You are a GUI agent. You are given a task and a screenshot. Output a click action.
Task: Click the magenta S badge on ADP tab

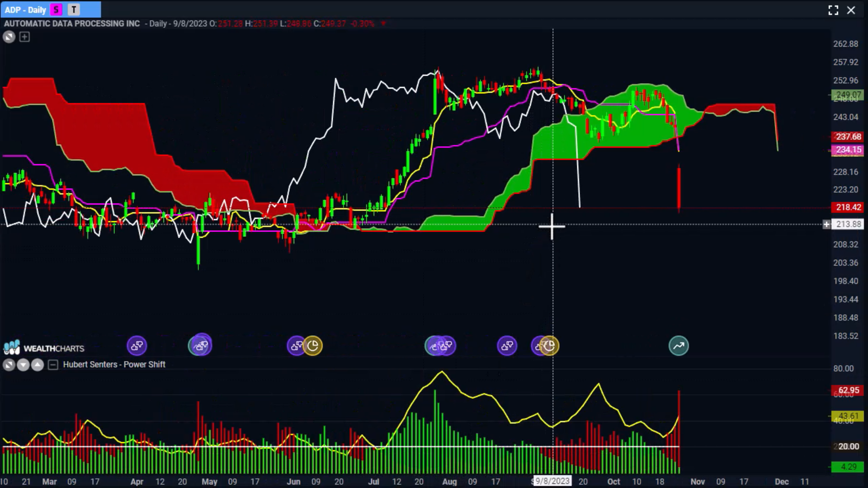tap(56, 9)
